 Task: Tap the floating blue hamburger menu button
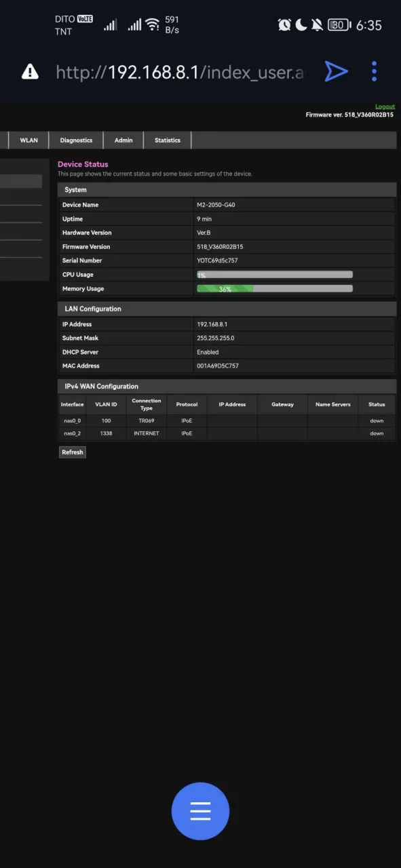click(x=200, y=811)
